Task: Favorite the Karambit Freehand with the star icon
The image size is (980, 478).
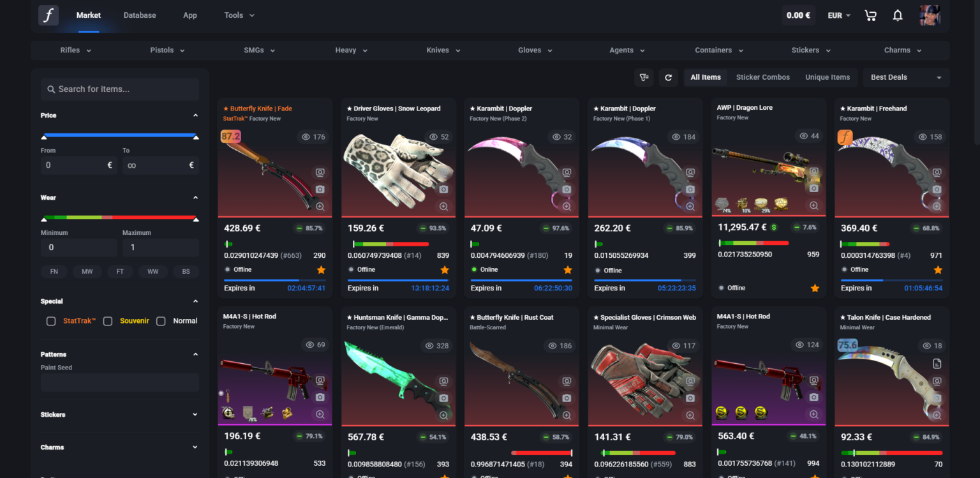Action: pyautogui.click(x=938, y=269)
